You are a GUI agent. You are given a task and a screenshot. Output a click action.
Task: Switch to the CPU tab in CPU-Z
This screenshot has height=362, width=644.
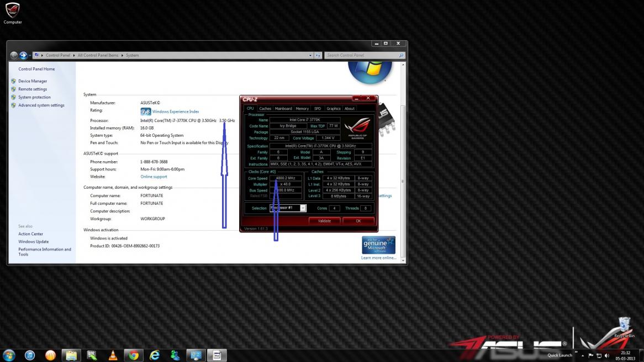pyautogui.click(x=250, y=108)
